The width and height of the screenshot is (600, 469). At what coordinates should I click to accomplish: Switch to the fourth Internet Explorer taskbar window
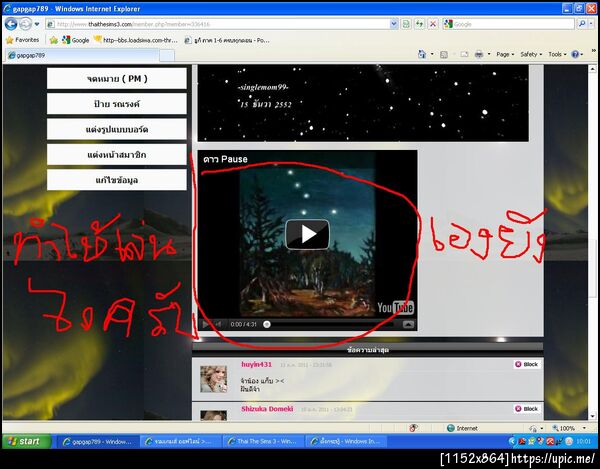tap(346, 441)
